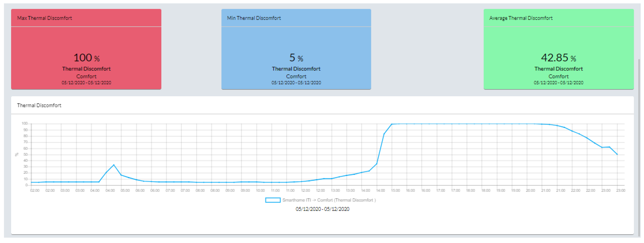Viewport: 644px width, 243px height.
Task: Click the Thermal Discomfort chart panel title
Action: tap(39, 105)
